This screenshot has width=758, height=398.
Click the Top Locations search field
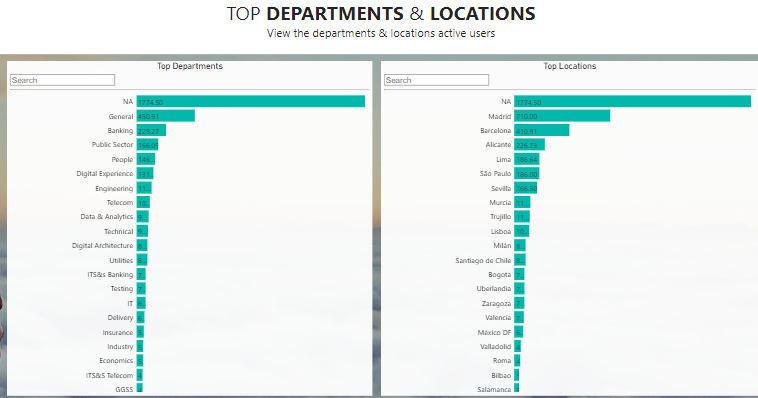[x=437, y=80]
